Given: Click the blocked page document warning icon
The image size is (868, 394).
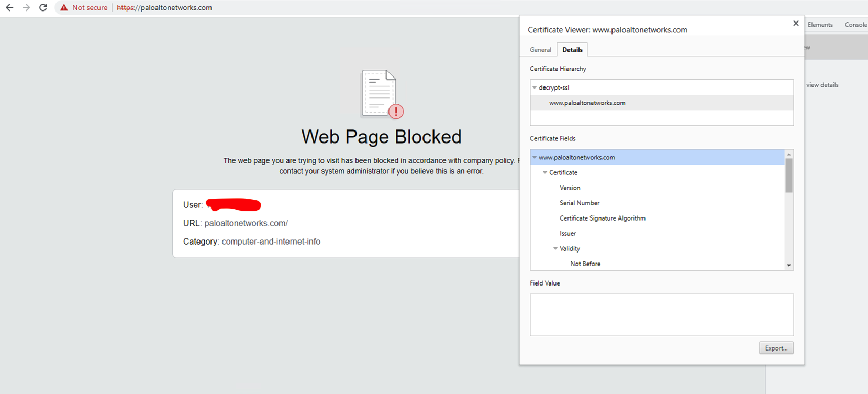Looking at the screenshot, I should click(x=382, y=94).
